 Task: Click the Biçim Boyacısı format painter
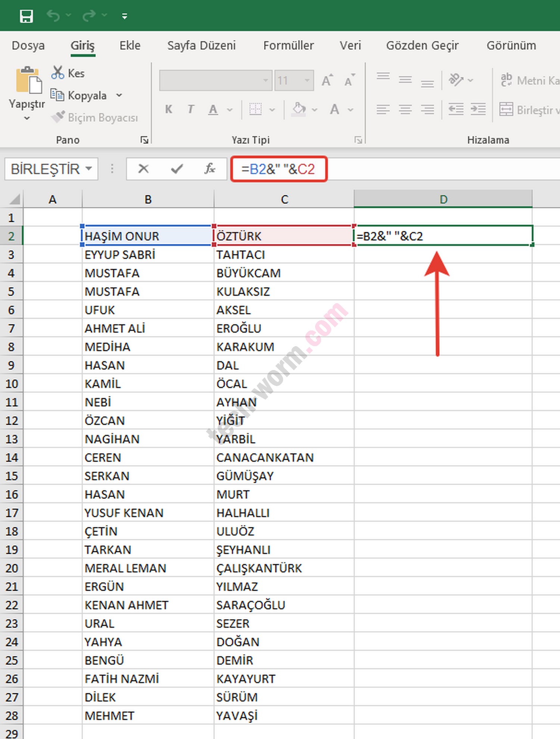pos(95,118)
